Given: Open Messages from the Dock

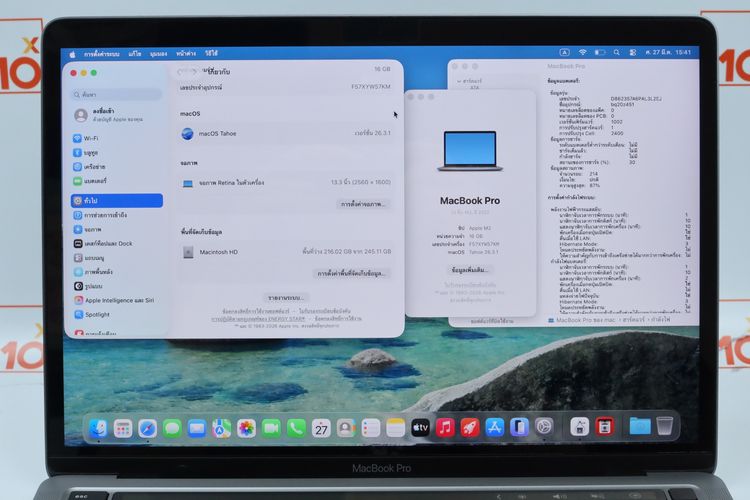Looking at the screenshot, I should [172, 428].
